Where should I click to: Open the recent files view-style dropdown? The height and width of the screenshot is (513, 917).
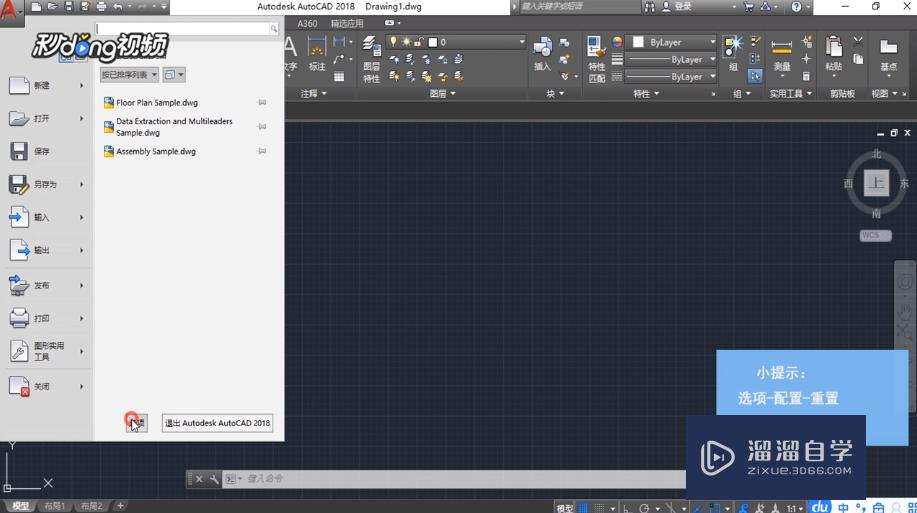(174, 75)
